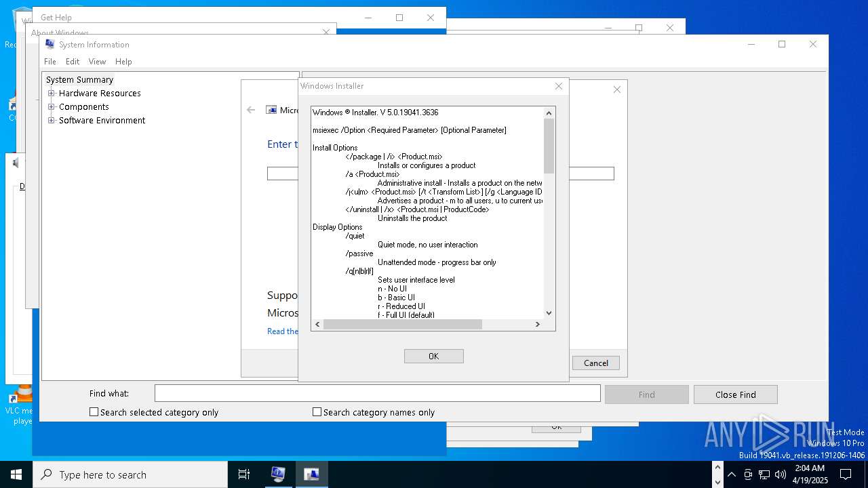Click OK in the Windows Installer dialog
Viewport: 868px width, 488px height.
(434, 356)
